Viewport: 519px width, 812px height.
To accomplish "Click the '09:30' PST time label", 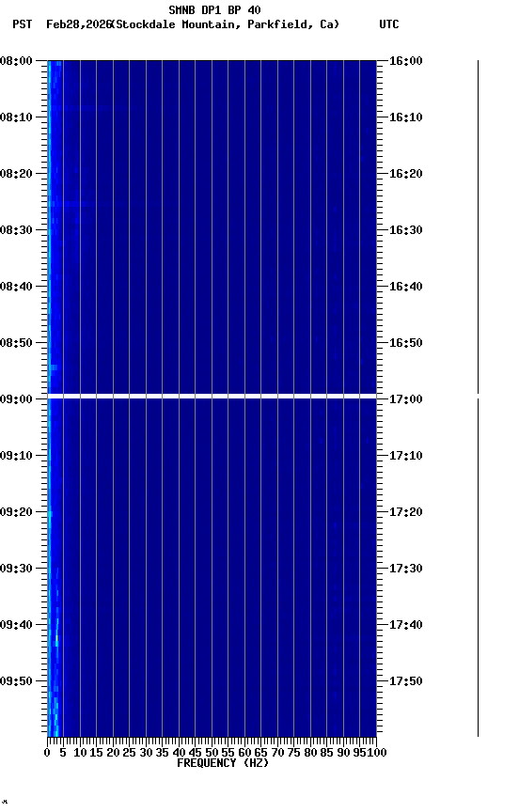I will coord(16,570).
